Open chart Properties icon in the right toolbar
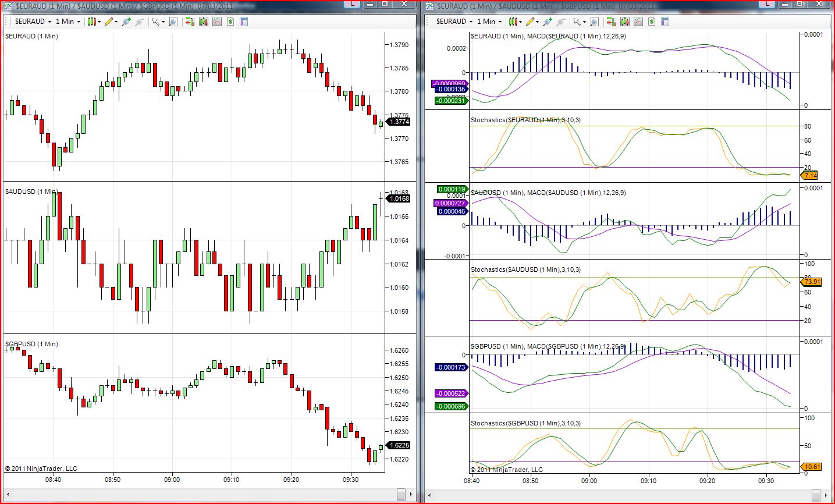This screenshot has height=504, width=835. pos(665,22)
